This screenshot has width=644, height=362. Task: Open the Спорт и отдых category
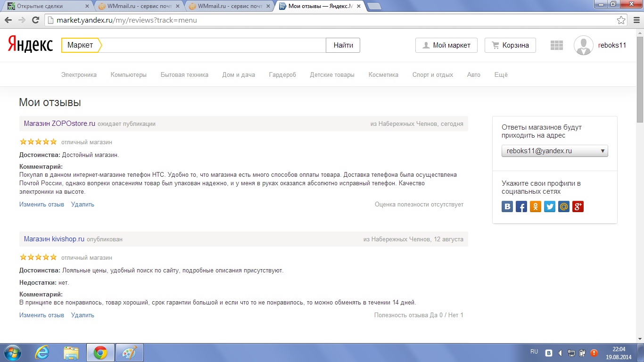433,74
